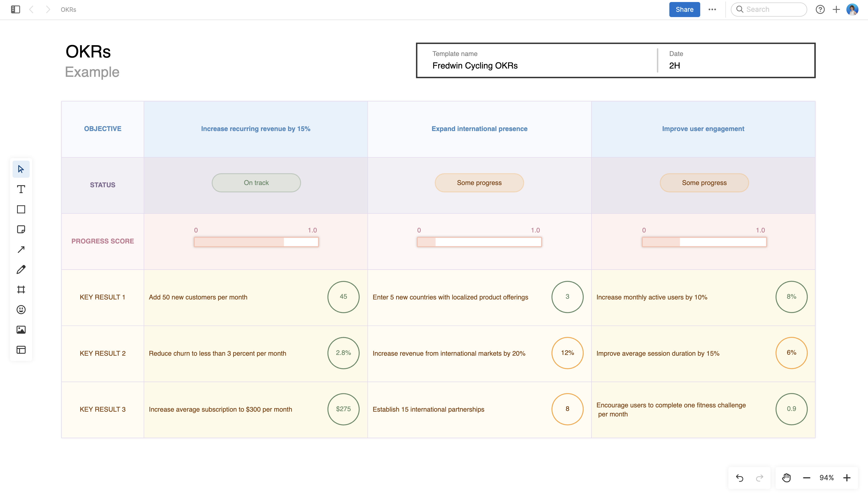Select the cursor/pointer tool

click(x=21, y=169)
